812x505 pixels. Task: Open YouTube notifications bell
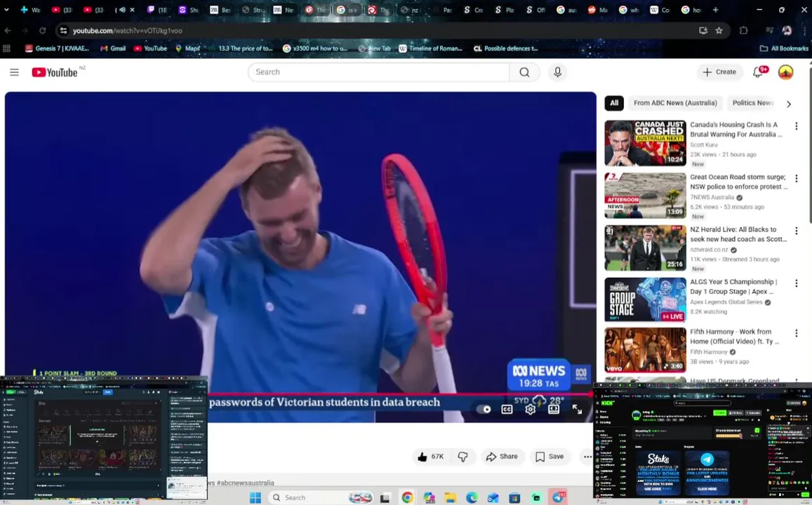pos(758,72)
